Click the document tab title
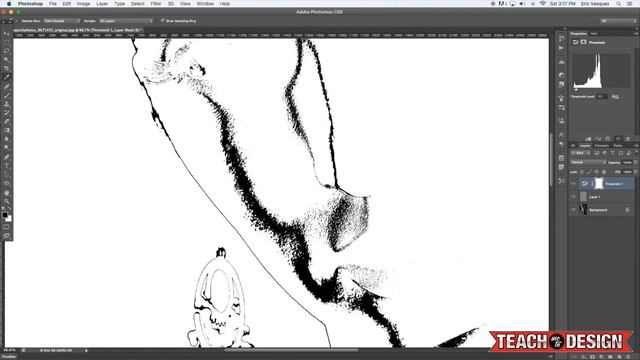This screenshot has height=360, width=640. pos(77,30)
